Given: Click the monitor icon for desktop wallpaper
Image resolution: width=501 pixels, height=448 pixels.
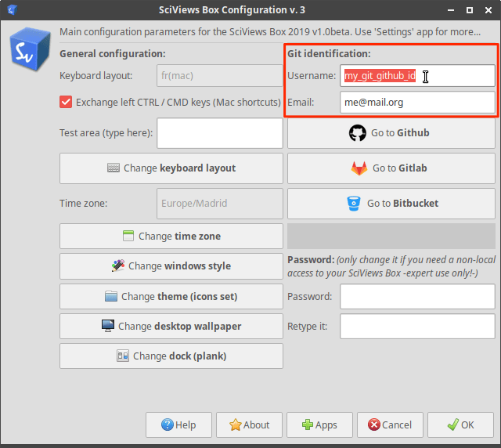Looking at the screenshot, I should point(108,326).
